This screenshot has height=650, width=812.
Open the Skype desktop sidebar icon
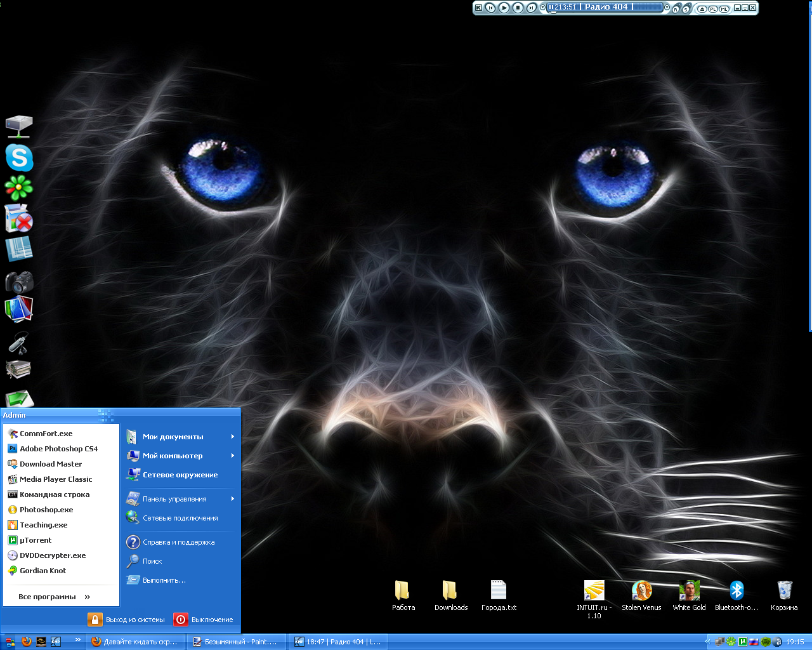pyautogui.click(x=19, y=157)
